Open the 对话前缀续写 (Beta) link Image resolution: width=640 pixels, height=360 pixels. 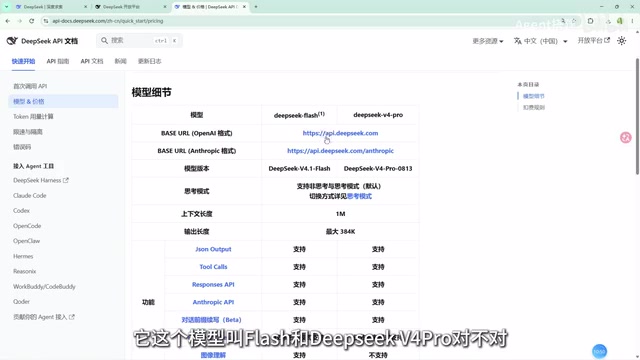(x=211, y=320)
